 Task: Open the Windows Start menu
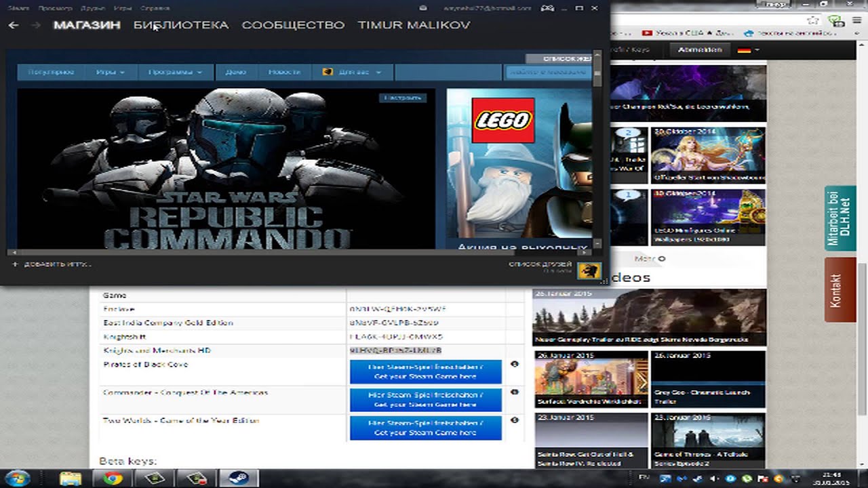click(x=16, y=478)
